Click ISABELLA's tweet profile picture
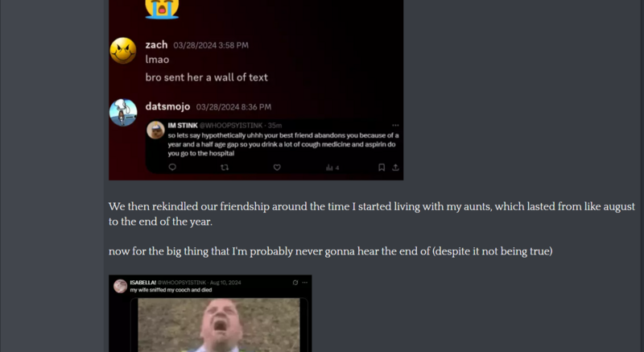The image size is (644, 352). tap(120, 286)
